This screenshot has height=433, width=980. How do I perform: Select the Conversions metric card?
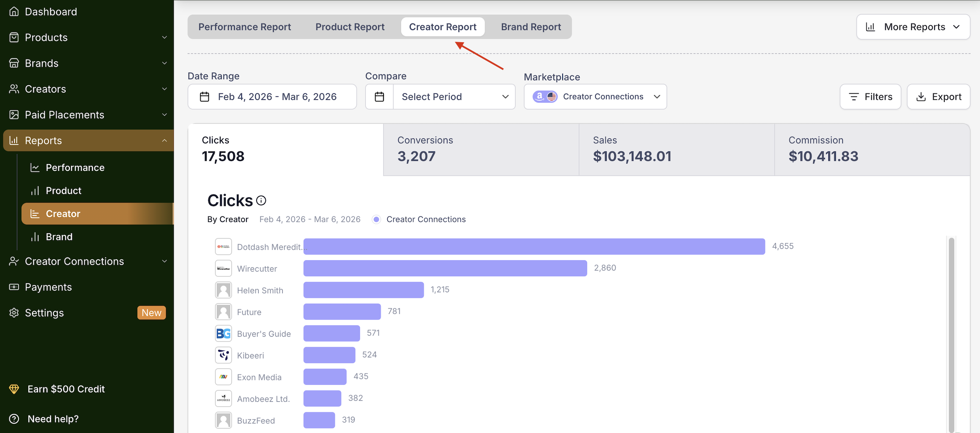tap(481, 149)
